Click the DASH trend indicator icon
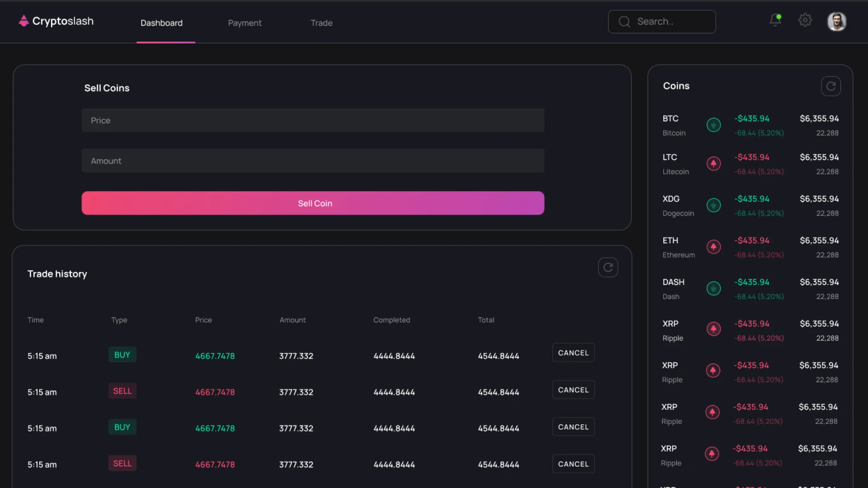Image resolution: width=868 pixels, height=488 pixels. pos(713,288)
